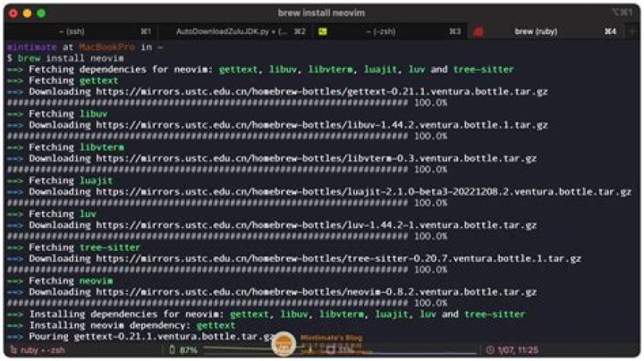Close the terminal window with the red button

tap(13, 13)
